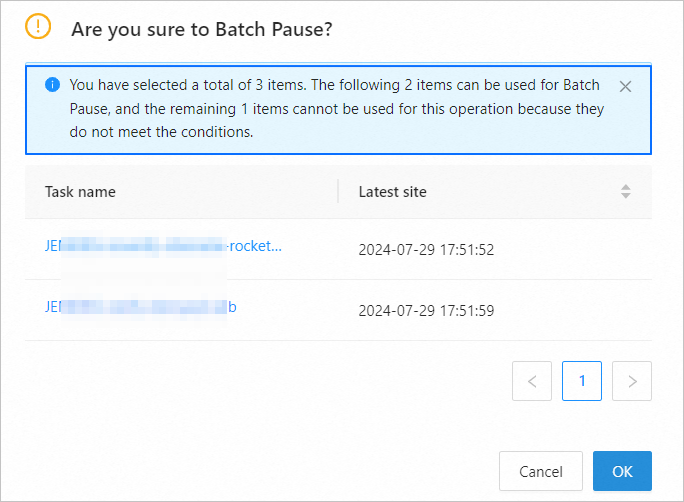The width and height of the screenshot is (684, 502).
Task: Go to the previous page arrow
Action: pos(532,381)
